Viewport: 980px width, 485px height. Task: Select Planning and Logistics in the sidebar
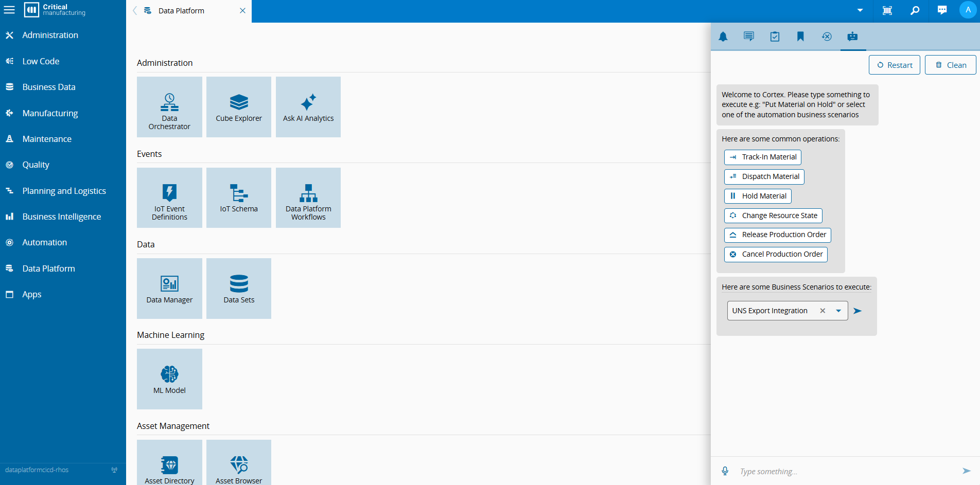[63, 191]
